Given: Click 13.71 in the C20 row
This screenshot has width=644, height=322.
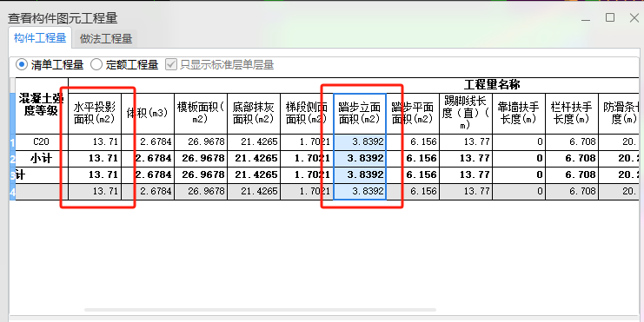Looking at the screenshot, I should pyautogui.click(x=95, y=142).
